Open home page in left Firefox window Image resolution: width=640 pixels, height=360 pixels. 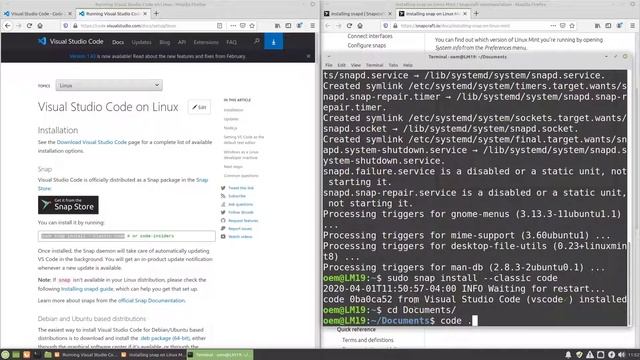coord(40,26)
